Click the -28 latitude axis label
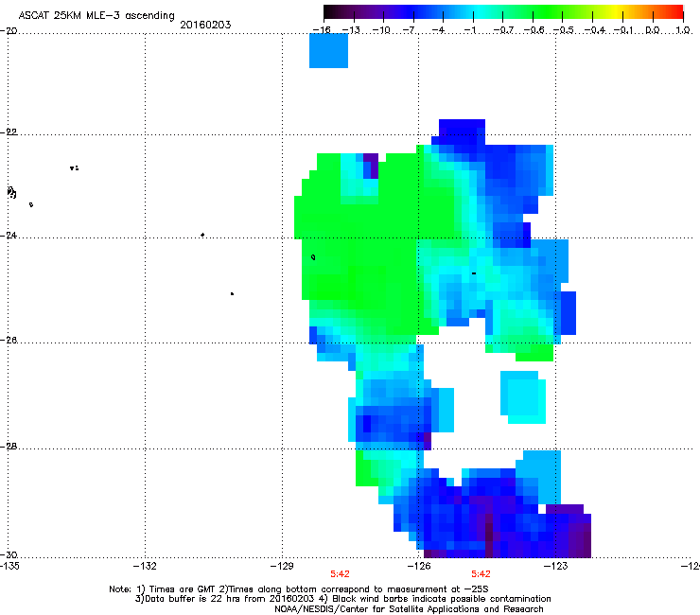Viewport: 700px width, 615px height. point(9,447)
